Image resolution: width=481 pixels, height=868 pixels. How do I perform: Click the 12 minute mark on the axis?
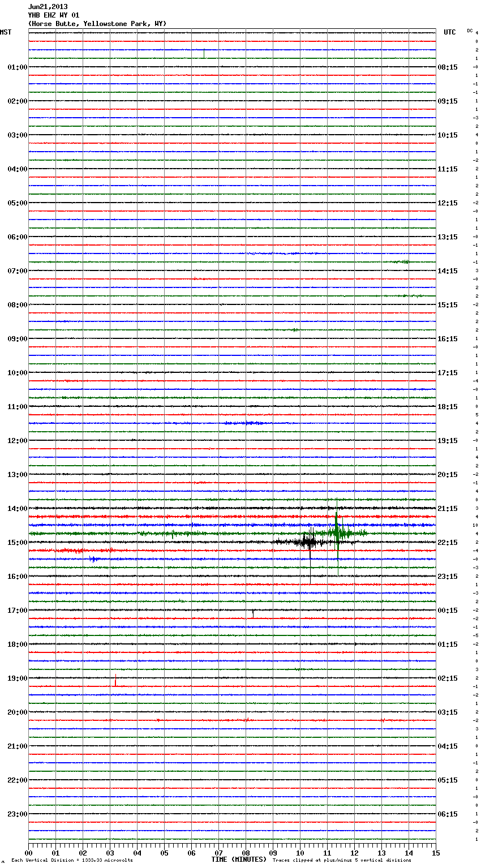point(354,853)
